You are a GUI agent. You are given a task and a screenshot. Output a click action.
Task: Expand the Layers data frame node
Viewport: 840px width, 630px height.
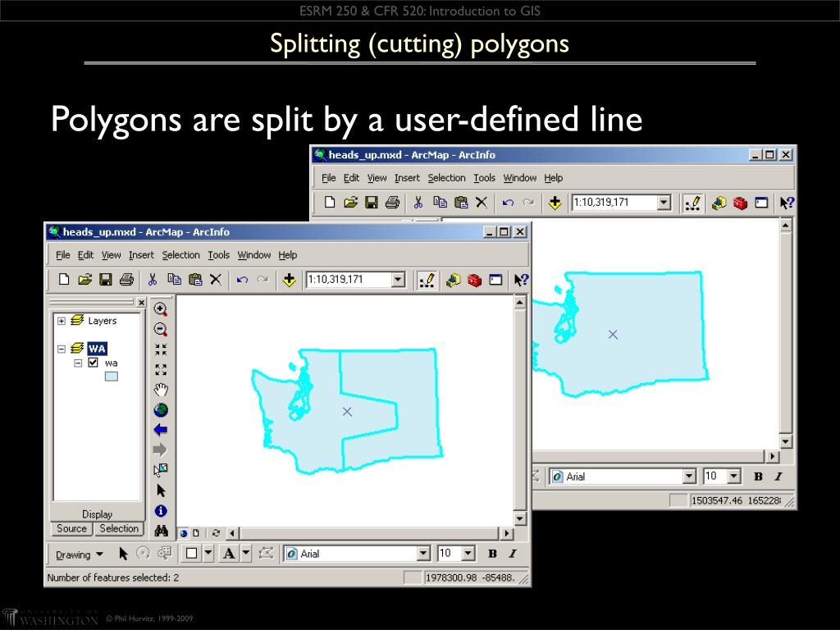(62, 321)
